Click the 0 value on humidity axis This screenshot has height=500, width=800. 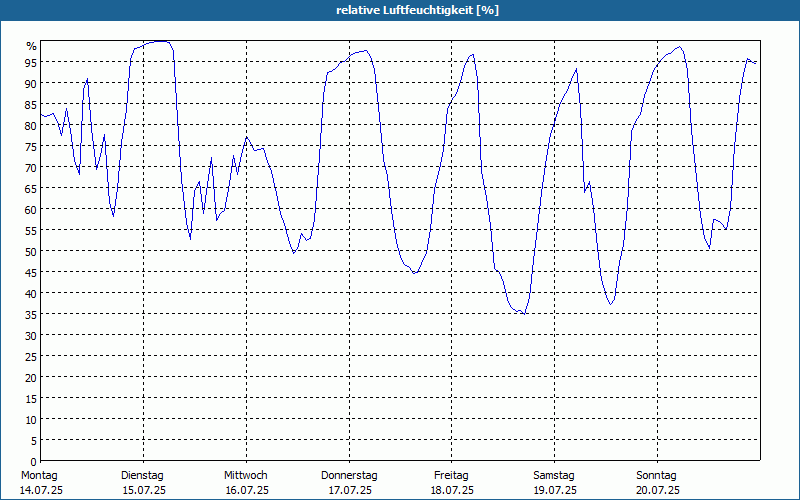click(34, 461)
